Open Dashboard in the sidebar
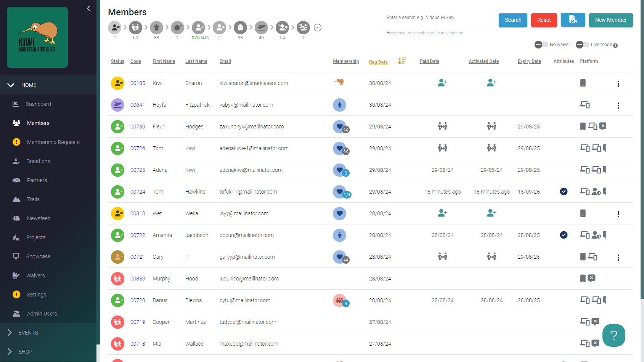644x362 pixels. (x=48, y=104)
